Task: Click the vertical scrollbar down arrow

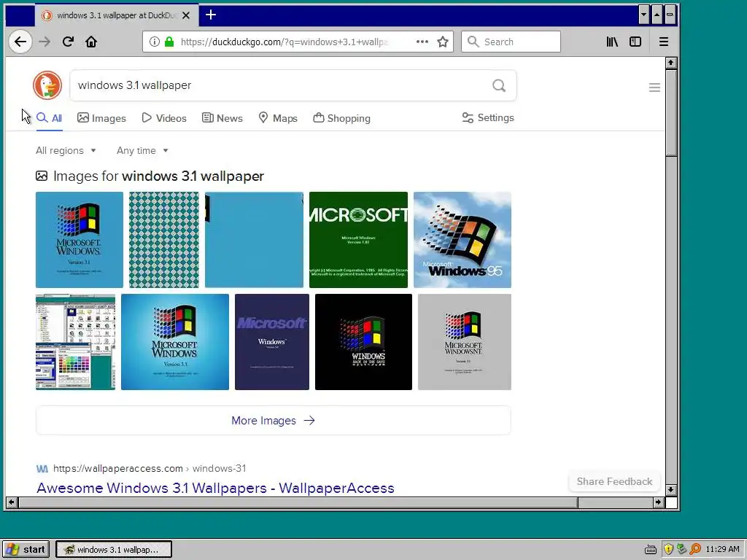Action: pos(671,489)
